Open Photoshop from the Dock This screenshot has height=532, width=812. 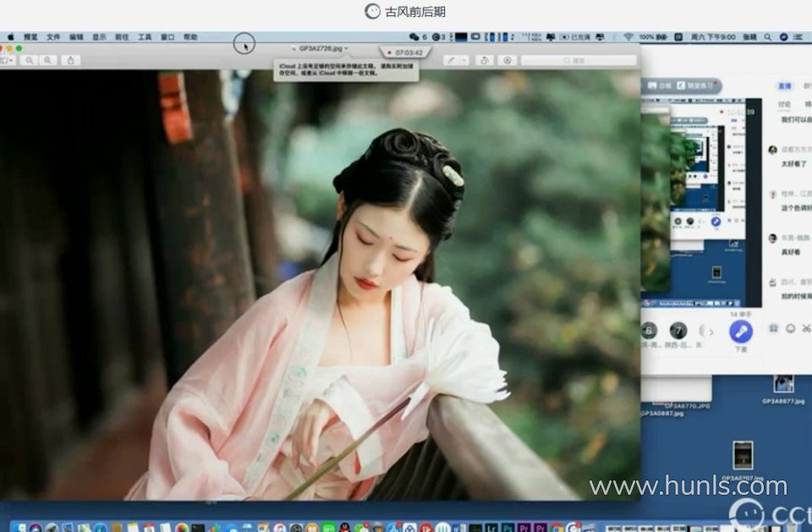[507, 528]
